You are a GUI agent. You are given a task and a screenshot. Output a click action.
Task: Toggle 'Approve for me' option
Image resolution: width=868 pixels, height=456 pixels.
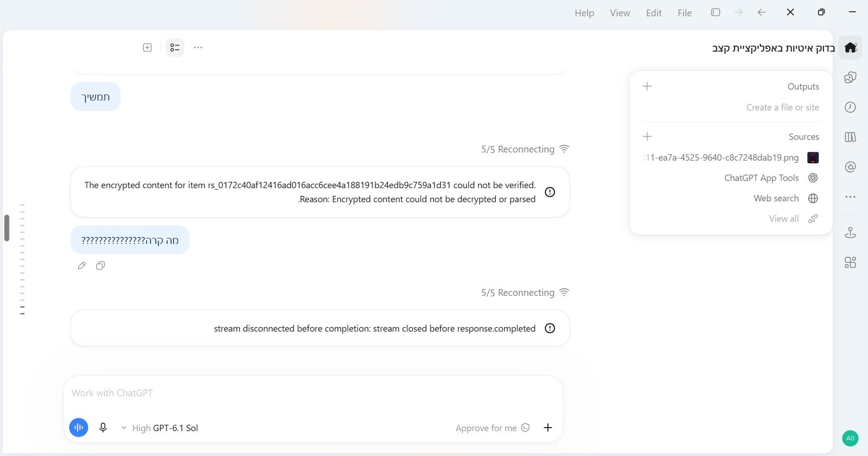492,428
